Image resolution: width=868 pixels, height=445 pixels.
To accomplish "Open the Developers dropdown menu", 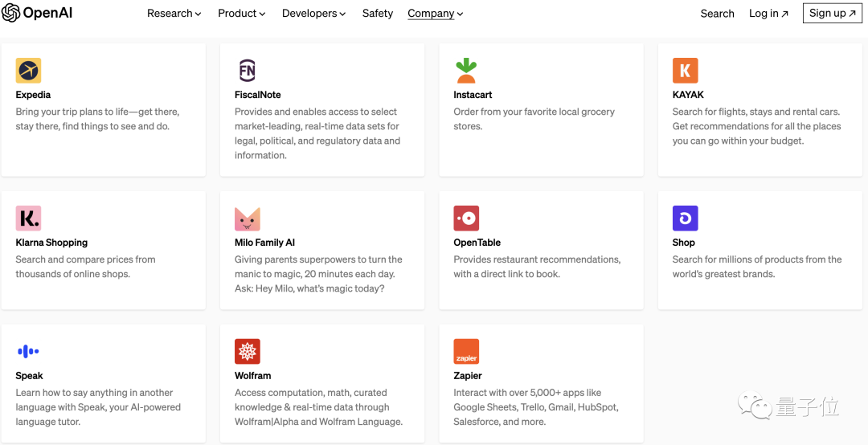I will tap(313, 13).
